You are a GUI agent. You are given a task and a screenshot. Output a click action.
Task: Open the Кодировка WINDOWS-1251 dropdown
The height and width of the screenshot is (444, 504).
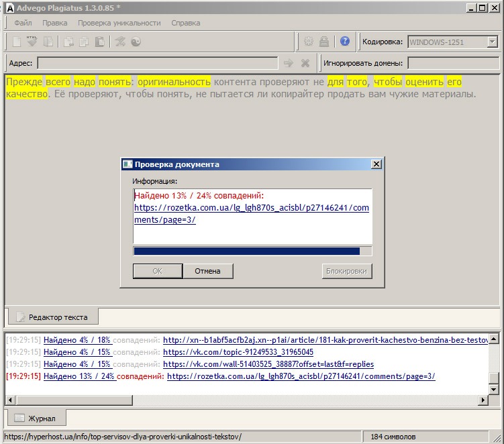point(492,42)
